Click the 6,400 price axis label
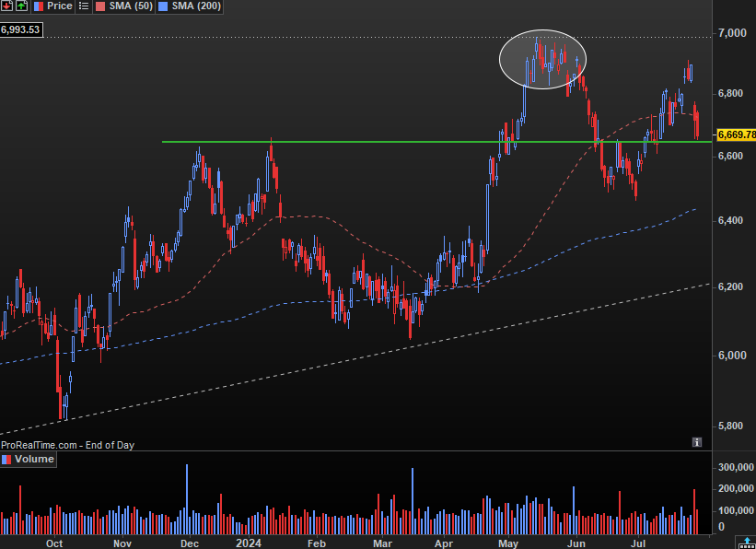 click(730, 220)
